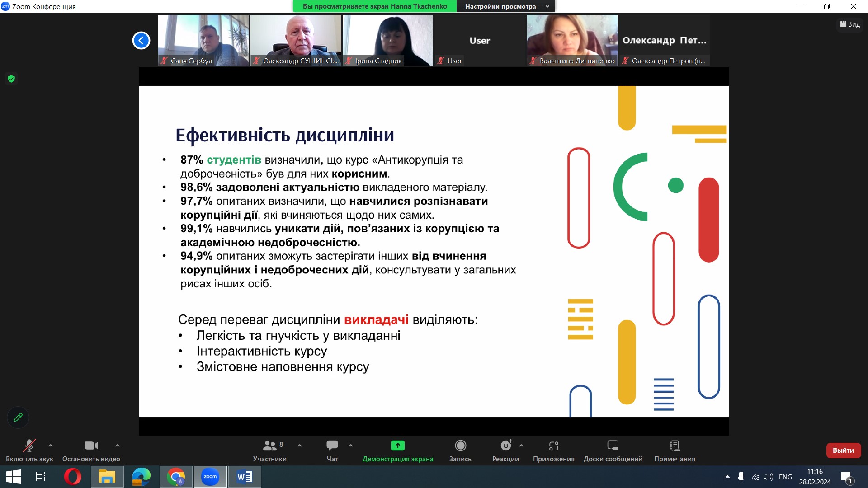
Task: Open Доски сообщений whiteboards icon
Action: tap(613, 446)
